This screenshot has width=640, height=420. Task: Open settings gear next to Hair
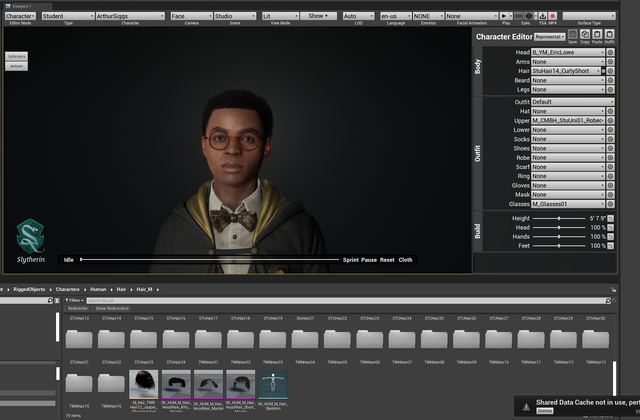pyautogui.click(x=610, y=71)
